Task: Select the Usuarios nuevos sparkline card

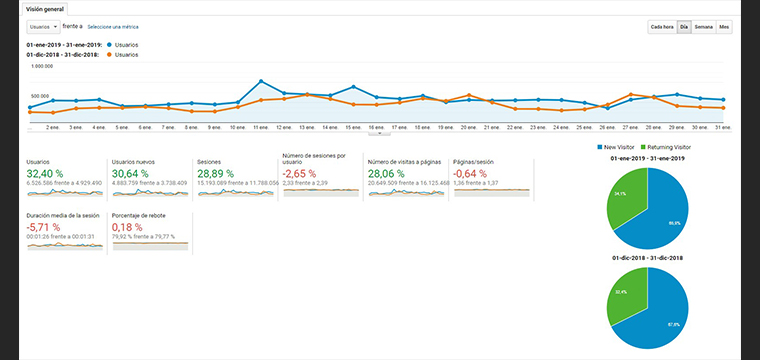Action: [150, 179]
